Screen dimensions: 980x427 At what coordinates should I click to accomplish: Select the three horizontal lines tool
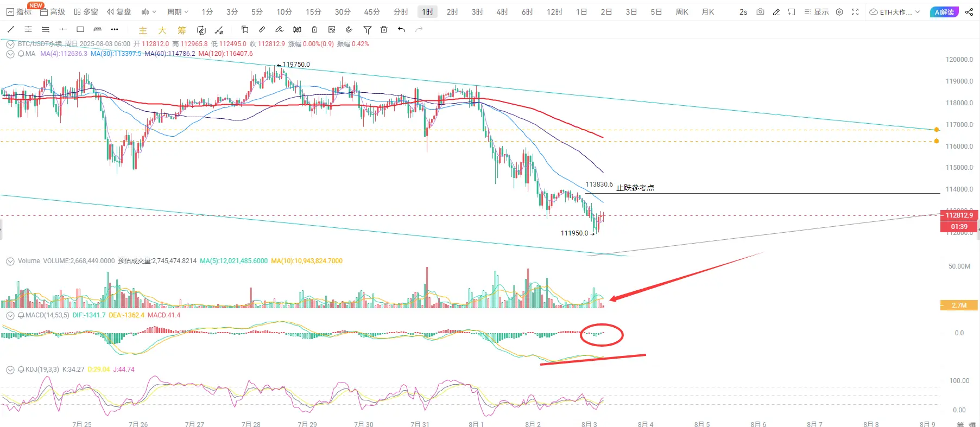tap(46, 29)
